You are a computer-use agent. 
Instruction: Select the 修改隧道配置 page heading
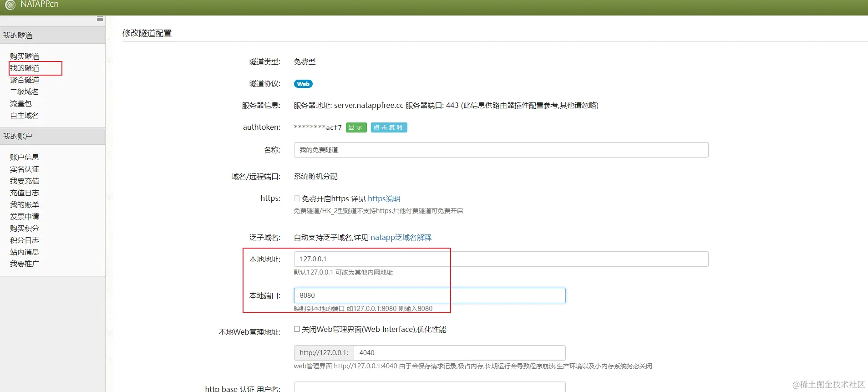[x=147, y=33]
